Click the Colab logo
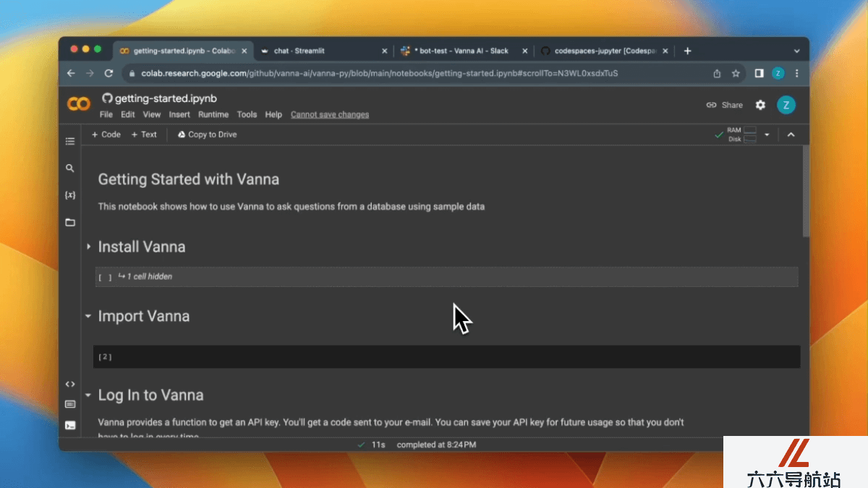Viewport: 868px width, 488px height. coord(79,105)
